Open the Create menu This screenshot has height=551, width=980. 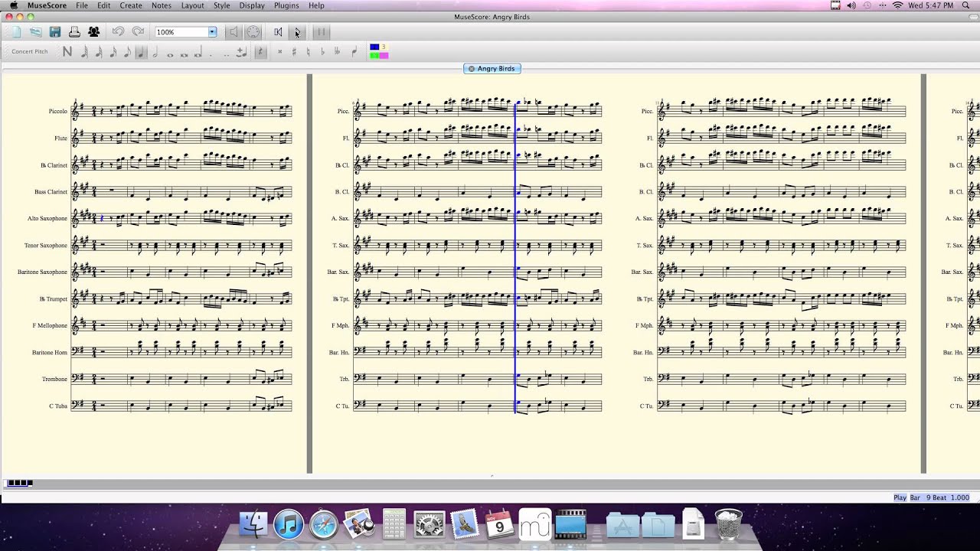[x=131, y=5]
